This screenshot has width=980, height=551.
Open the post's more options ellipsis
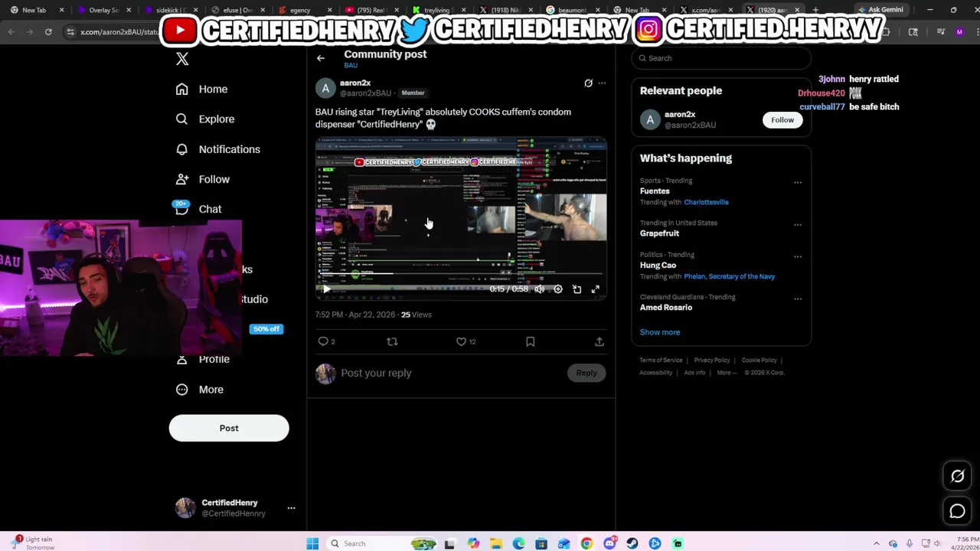point(602,83)
